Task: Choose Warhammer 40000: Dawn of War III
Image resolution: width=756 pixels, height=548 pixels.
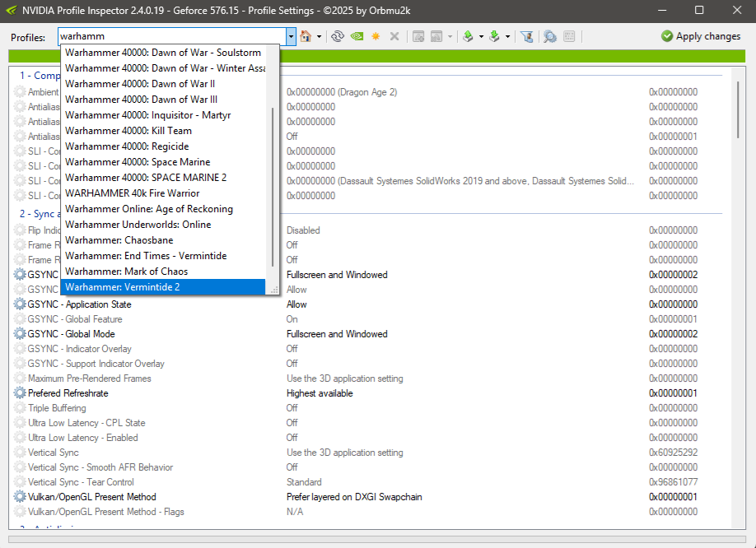Action: [x=163, y=100]
